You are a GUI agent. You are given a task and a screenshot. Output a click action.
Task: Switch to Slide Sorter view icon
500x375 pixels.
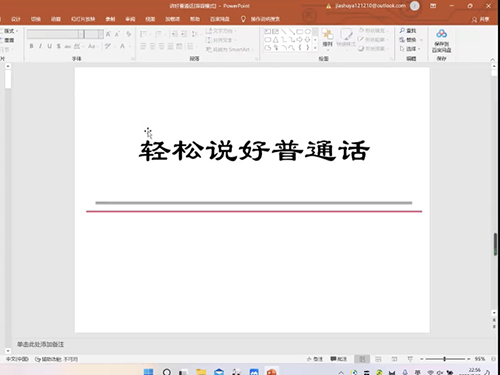pyautogui.click(x=378, y=359)
